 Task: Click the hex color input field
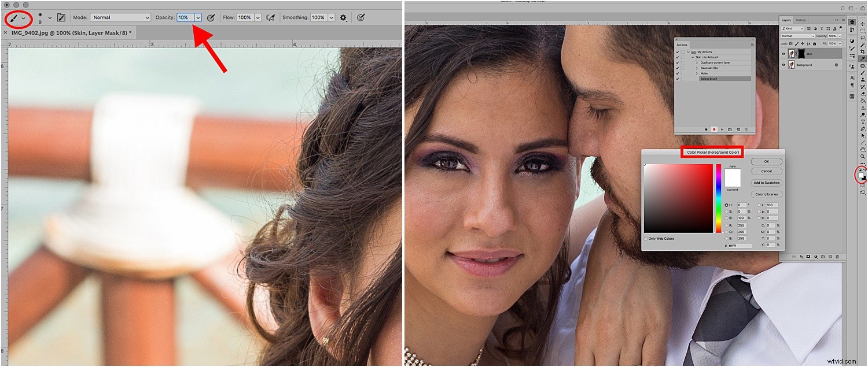[x=739, y=245]
